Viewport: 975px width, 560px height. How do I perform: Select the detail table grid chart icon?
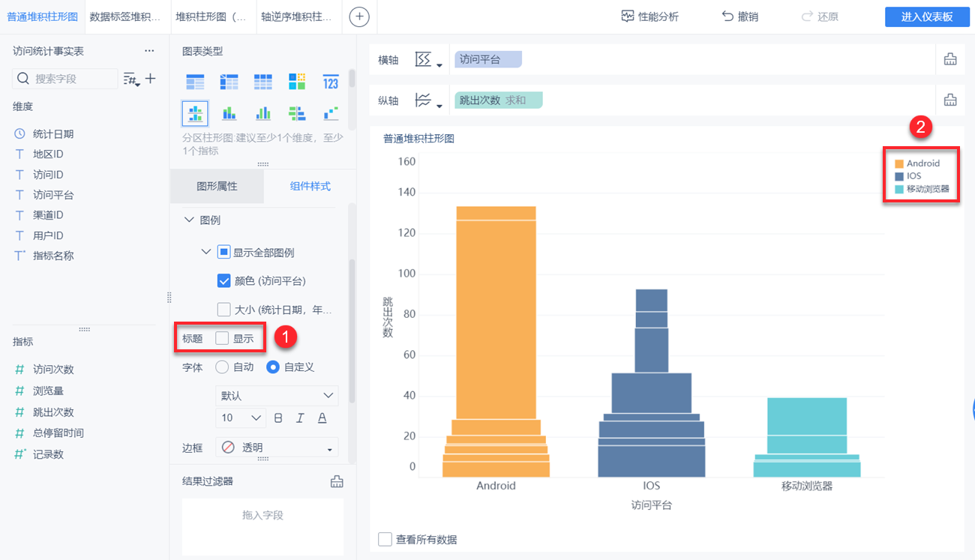pyautogui.click(x=262, y=82)
